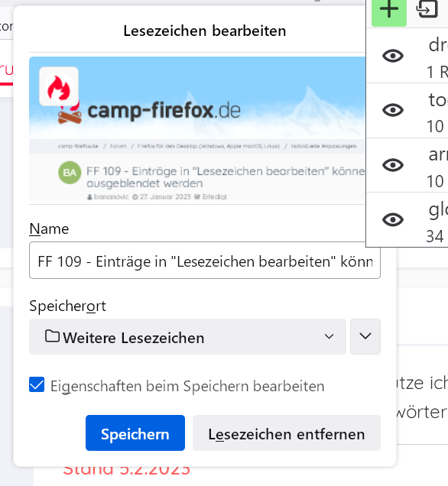Toggle the eye icon of the "to" entry
This screenshot has width=448, height=486.
point(393,110)
